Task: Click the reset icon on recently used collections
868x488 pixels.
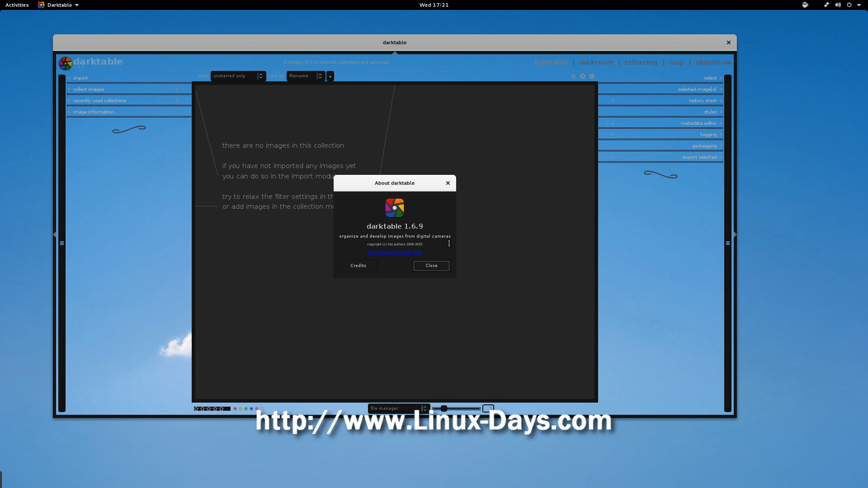Action: click(x=177, y=101)
